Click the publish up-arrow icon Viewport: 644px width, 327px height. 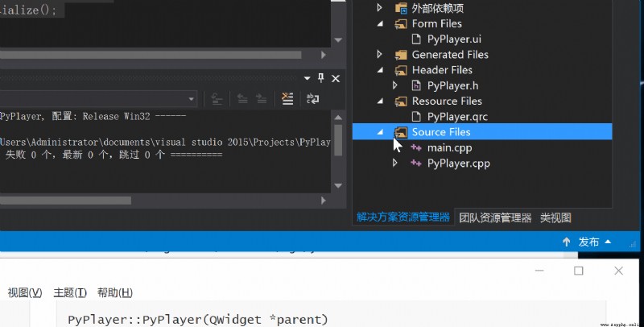pyautogui.click(x=567, y=242)
